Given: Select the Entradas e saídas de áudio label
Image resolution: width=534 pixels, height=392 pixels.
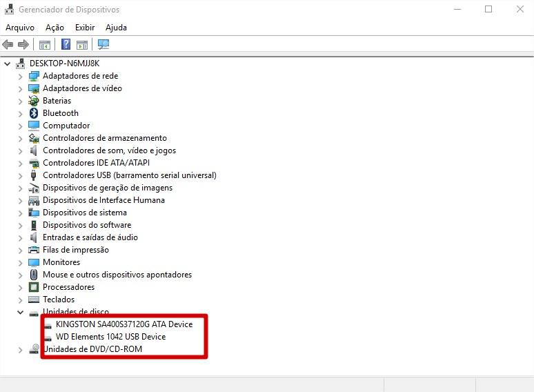Looking at the screenshot, I should pos(90,237).
